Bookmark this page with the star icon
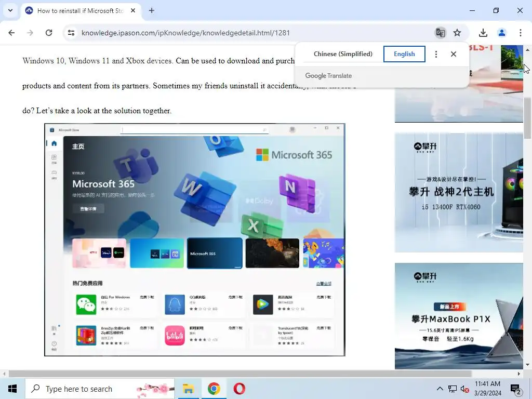532x399 pixels. coord(457,33)
